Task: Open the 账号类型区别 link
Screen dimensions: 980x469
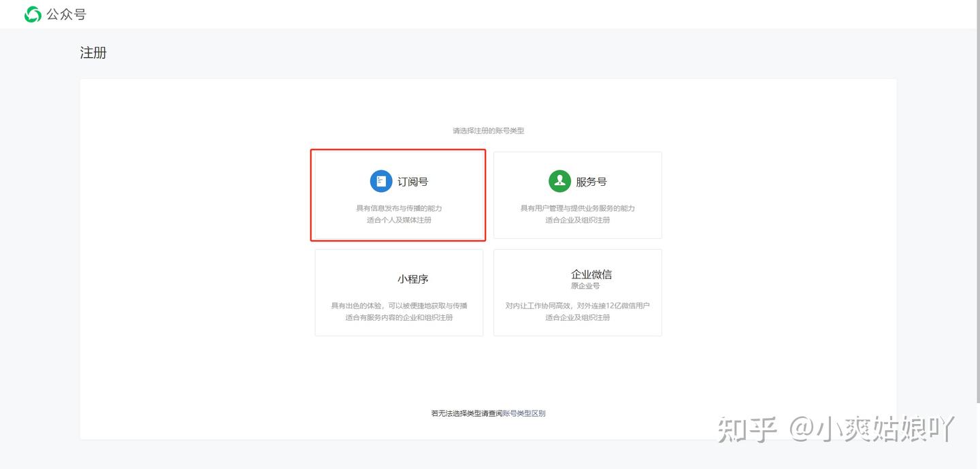Action: pos(524,413)
